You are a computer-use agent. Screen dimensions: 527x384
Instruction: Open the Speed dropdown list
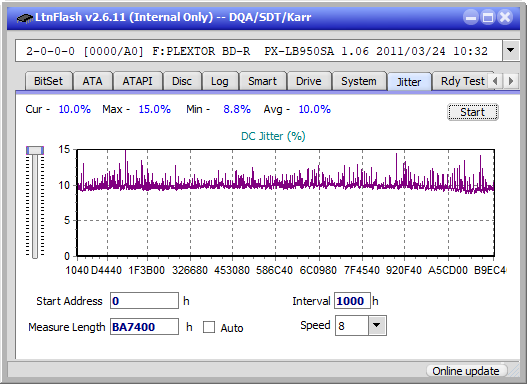377,325
